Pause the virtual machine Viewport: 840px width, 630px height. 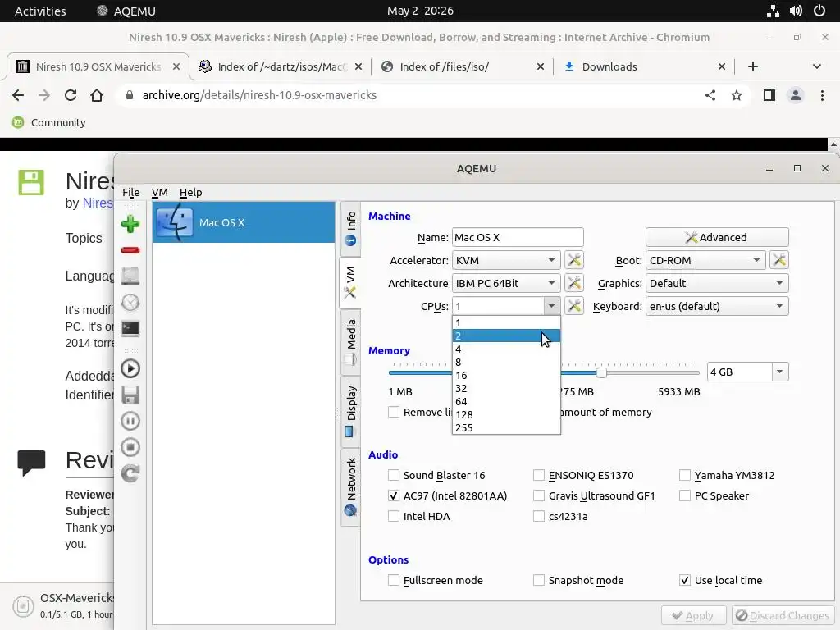pos(130,421)
